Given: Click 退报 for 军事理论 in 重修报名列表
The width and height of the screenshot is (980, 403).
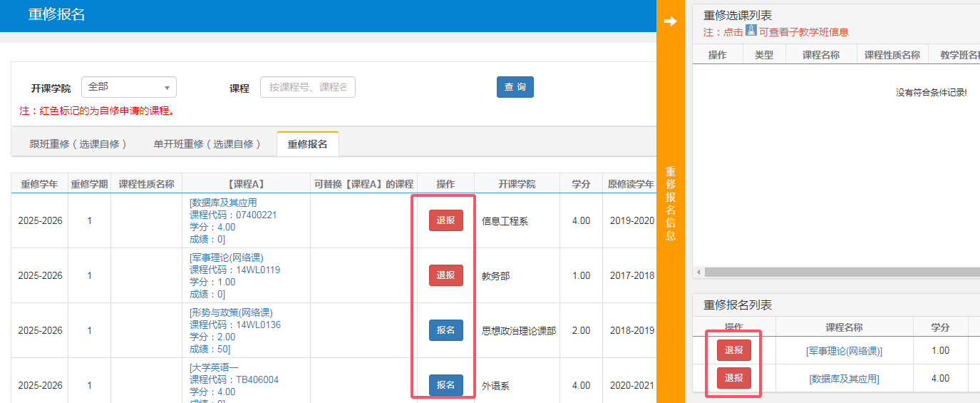Looking at the screenshot, I should coord(733,350).
